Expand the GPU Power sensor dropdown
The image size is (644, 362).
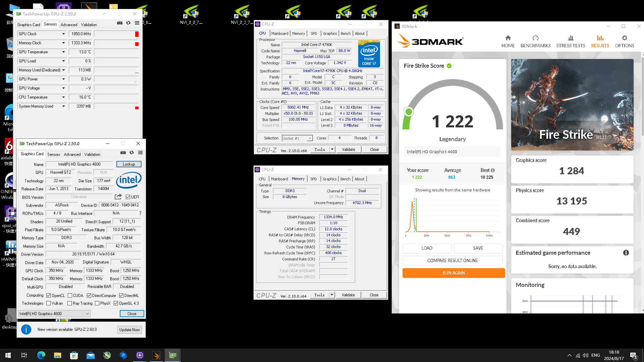pyautogui.click(x=63, y=79)
